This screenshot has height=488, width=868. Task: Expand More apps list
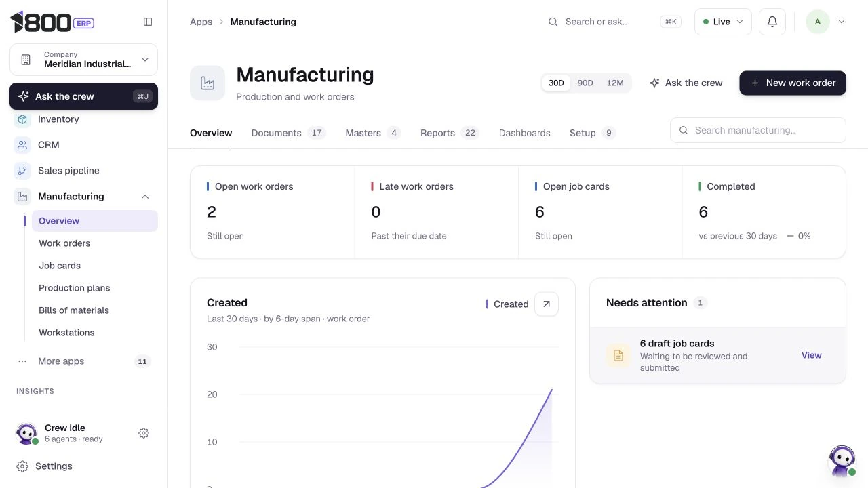point(83,361)
